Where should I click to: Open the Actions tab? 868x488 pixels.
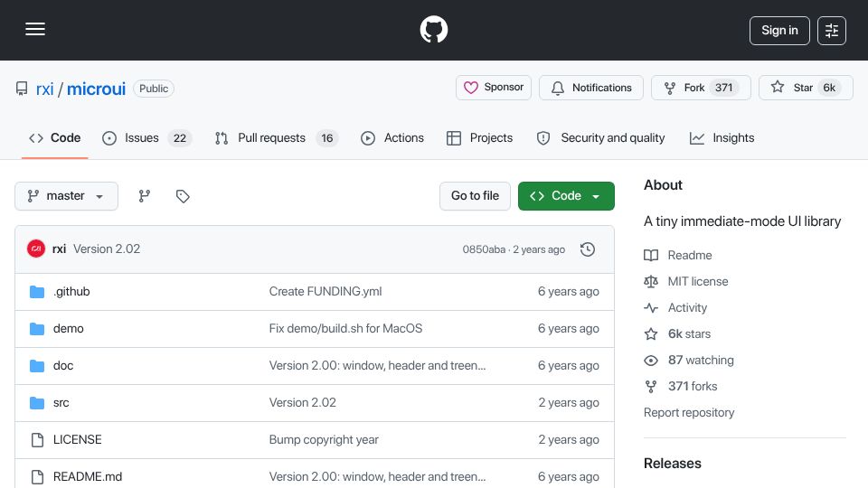point(392,137)
